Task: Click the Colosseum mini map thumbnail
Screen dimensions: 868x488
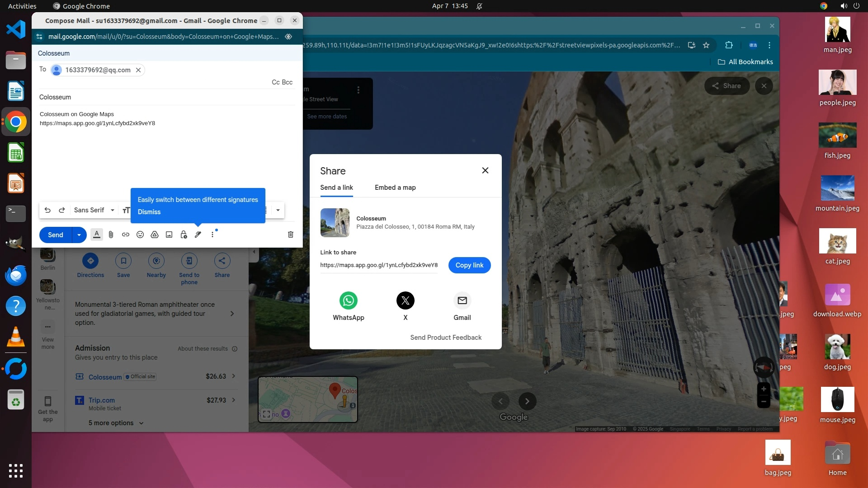Action: [x=308, y=399]
